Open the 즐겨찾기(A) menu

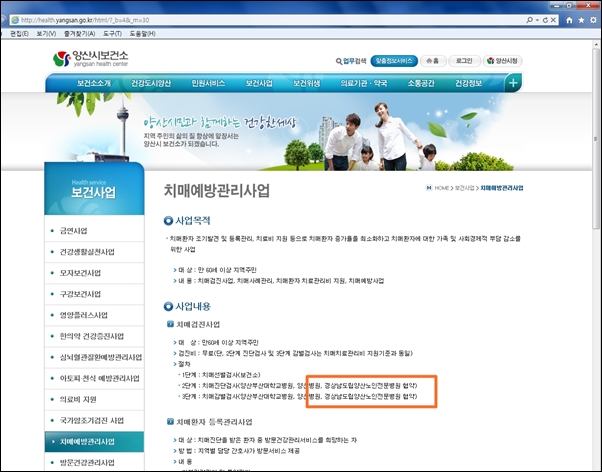(79, 33)
